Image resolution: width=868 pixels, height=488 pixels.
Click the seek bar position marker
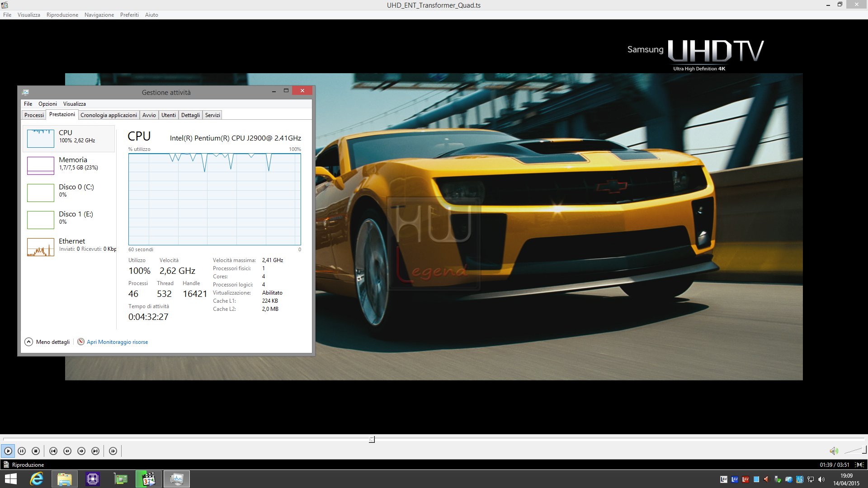tap(372, 439)
